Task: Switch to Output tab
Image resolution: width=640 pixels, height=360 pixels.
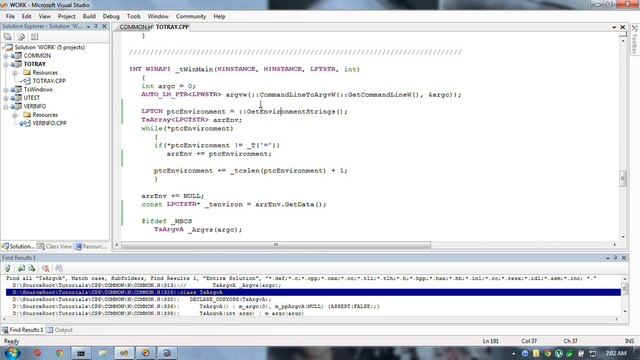Action: coord(60,330)
